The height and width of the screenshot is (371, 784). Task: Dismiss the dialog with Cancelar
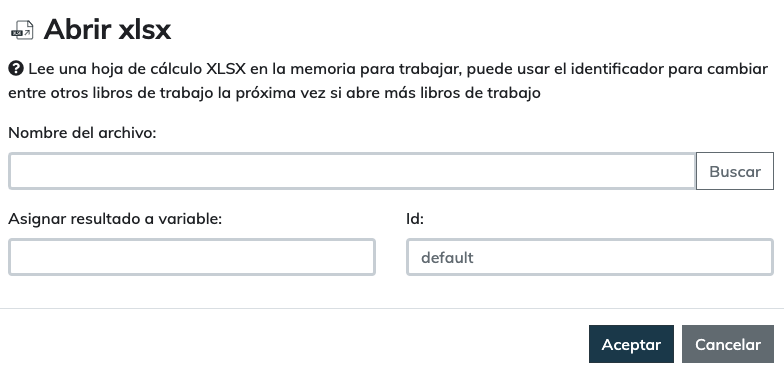tap(728, 344)
